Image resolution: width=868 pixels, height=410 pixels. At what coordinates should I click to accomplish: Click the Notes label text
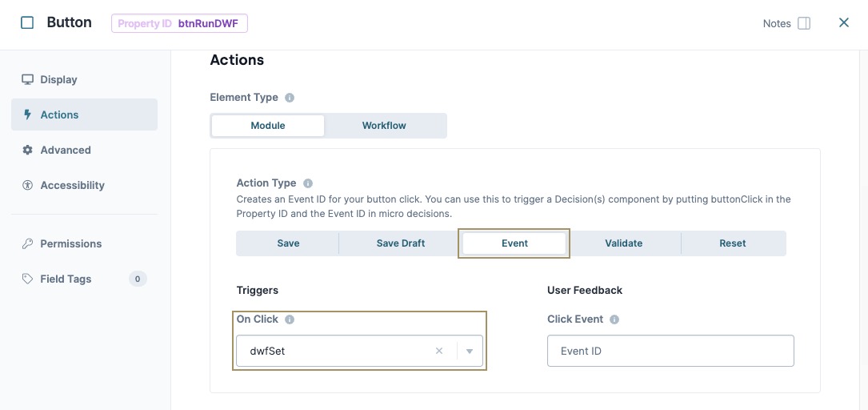pos(777,24)
